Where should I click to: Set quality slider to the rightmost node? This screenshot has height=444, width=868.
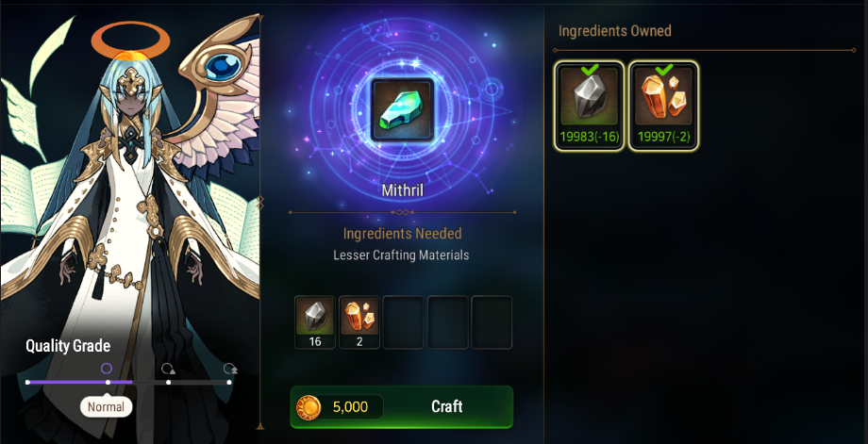(x=229, y=382)
